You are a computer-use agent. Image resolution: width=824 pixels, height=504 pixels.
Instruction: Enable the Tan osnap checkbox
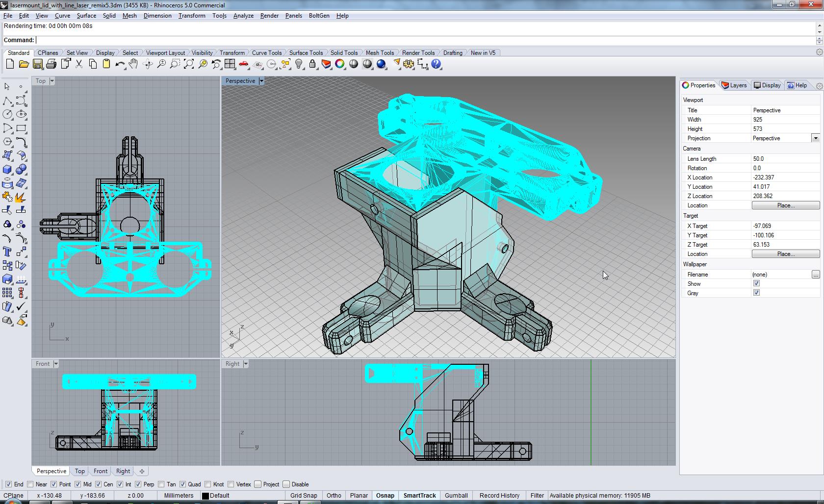click(x=161, y=484)
